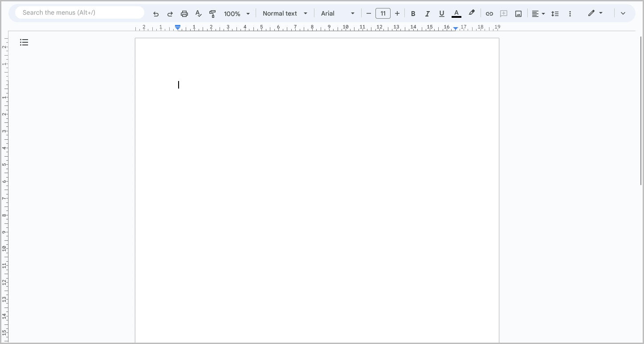Toggle italic formatting

point(427,13)
